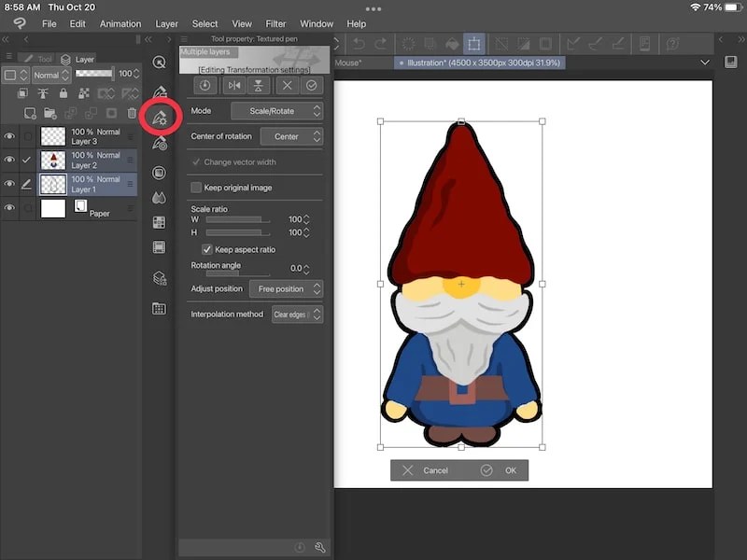
Task: Click the lock layer padlock icon
Action: 63,93
